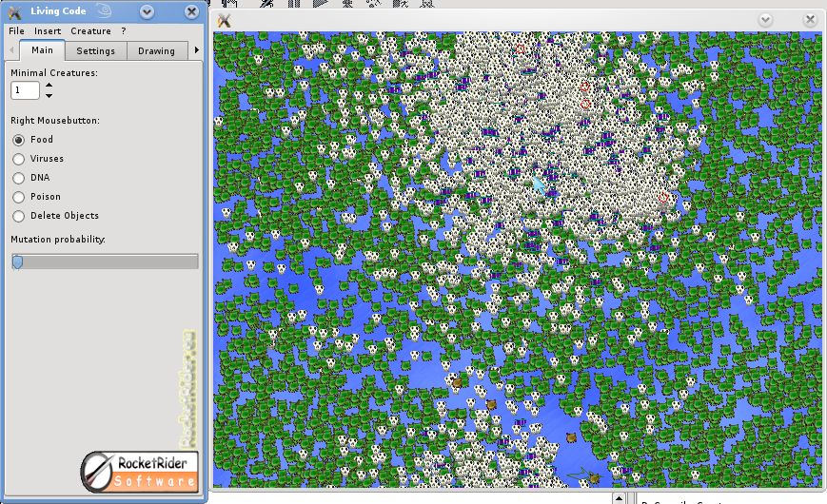The width and height of the screenshot is (827, 504).
Task: Click the Living Code window icon
Action: coord(15,11)
